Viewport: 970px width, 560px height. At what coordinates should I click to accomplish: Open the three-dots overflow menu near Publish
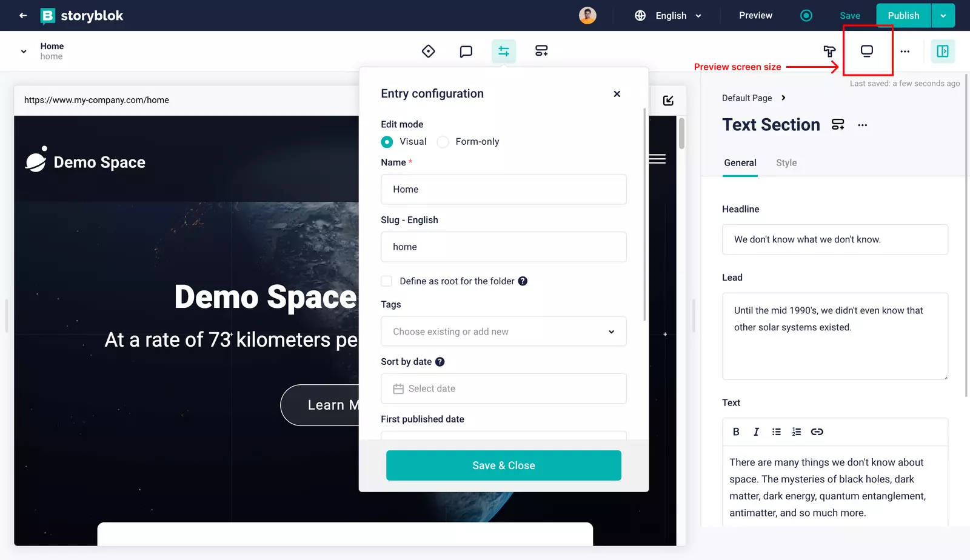905,51
